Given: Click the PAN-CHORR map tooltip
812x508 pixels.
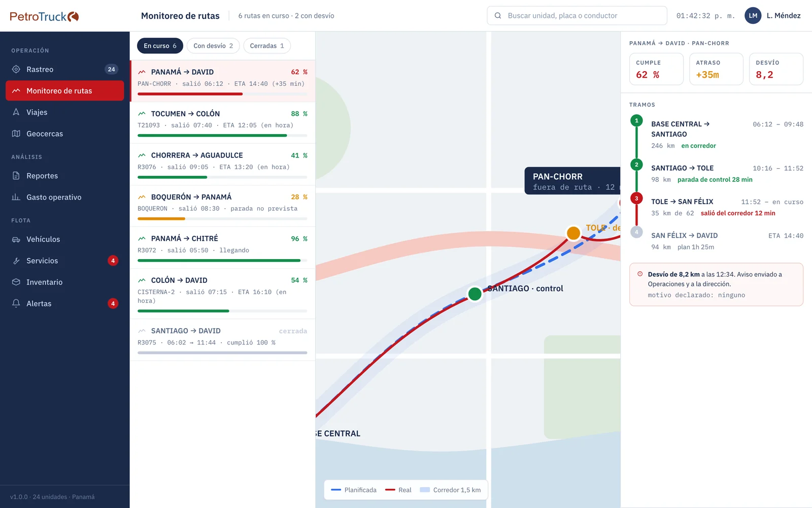Looking at the screenshot, I should point(572,181).
